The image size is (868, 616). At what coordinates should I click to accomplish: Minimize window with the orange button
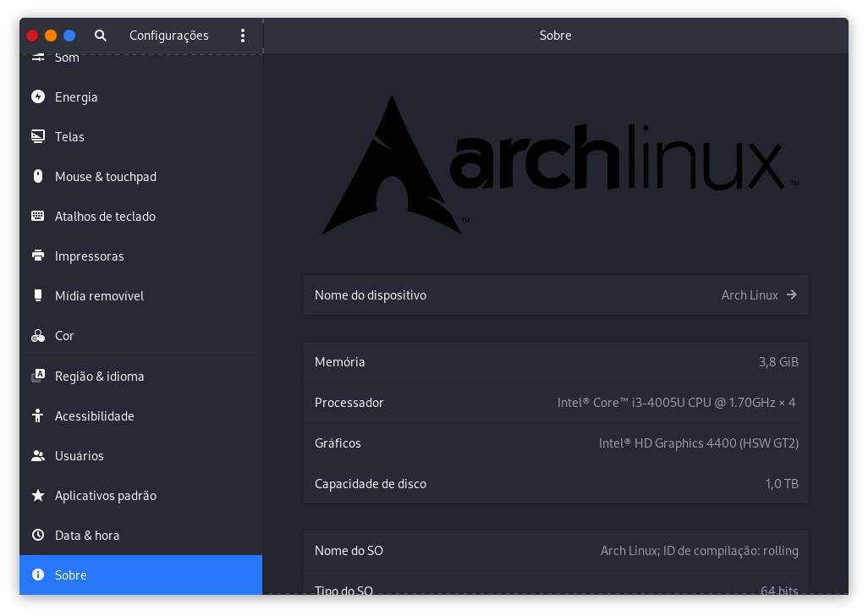(51, 36)
